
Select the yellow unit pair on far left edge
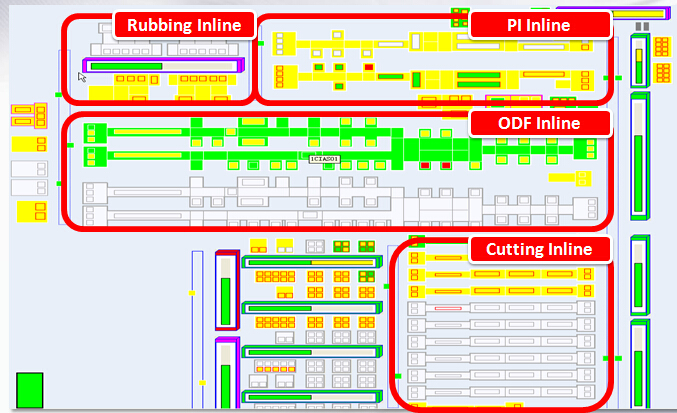pos(24,116)
